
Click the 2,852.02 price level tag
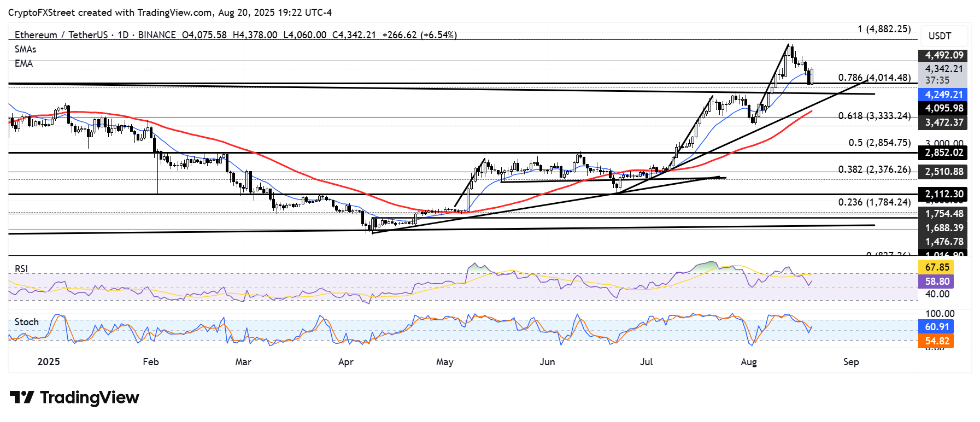943,153
